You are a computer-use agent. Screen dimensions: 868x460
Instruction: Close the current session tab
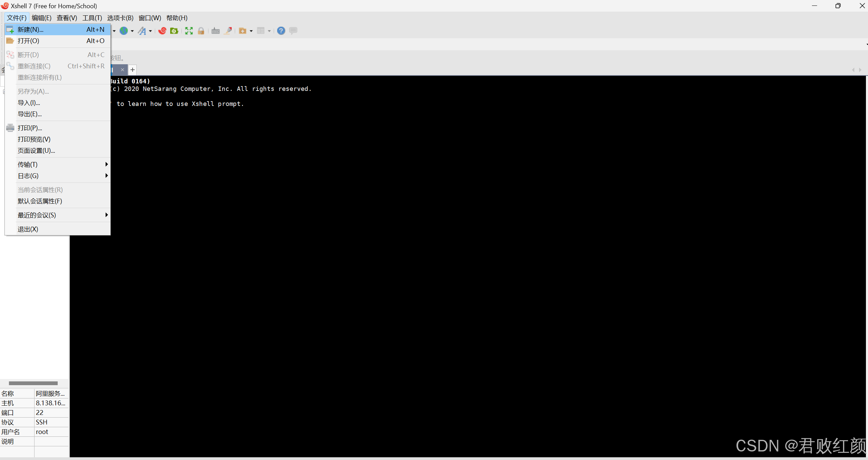[x=122, y=70]
